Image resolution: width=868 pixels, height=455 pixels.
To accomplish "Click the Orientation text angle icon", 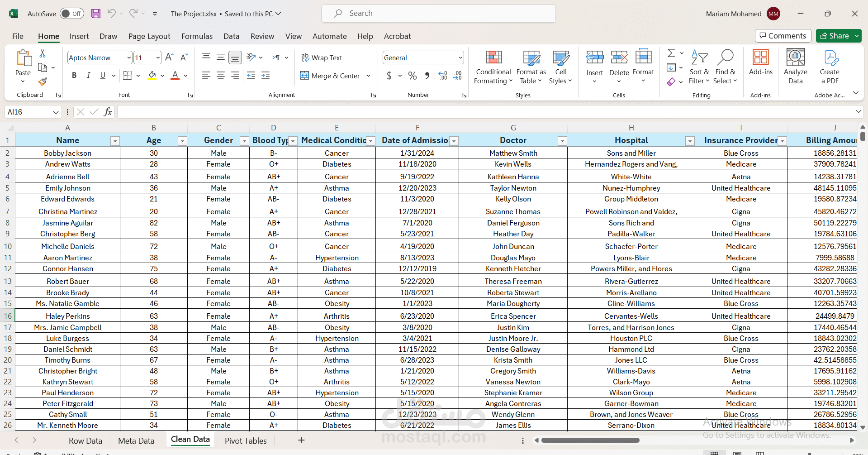I will (251, 57).
